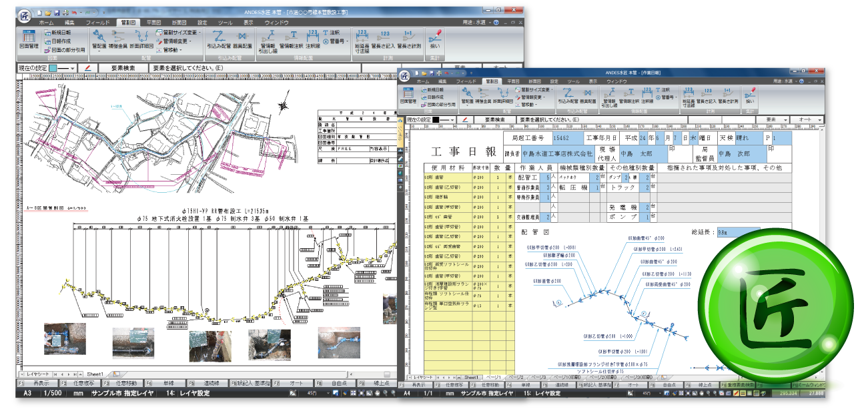Select 断面詳細図 tool in front window
Viewport: 868px width, 409px height.
(504, 96)
